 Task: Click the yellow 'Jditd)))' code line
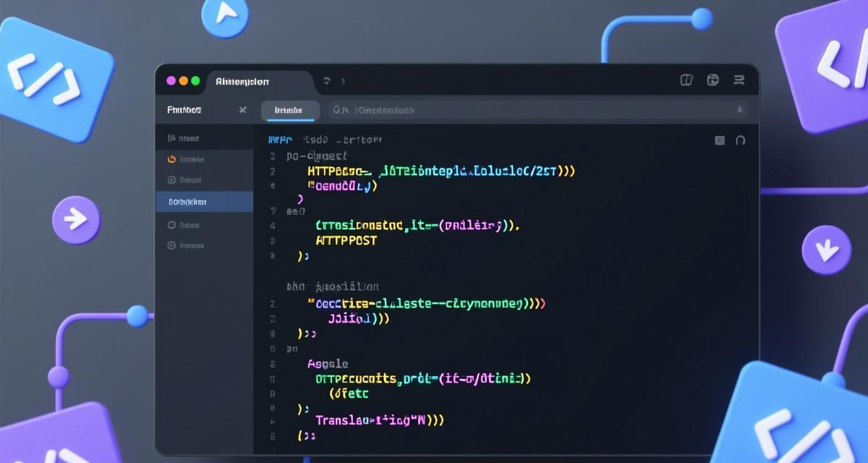pyautogui.click(x=359, y=318)
